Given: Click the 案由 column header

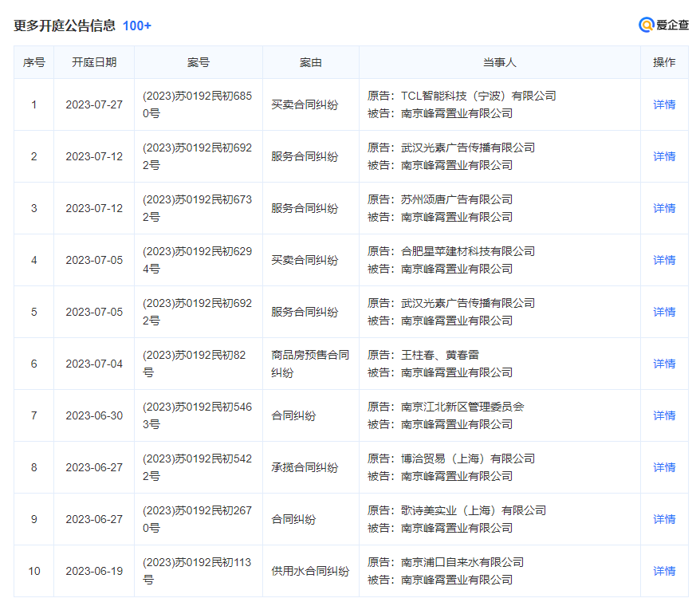Looking at the screenshot, I should pyautogui.click(x=311, y=62).
